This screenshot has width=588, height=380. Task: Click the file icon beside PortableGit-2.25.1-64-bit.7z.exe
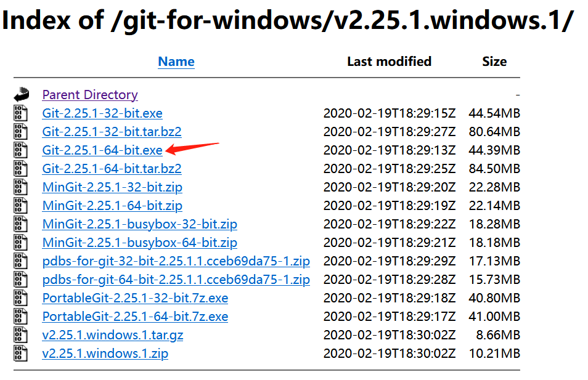click(x=20, y=317)
